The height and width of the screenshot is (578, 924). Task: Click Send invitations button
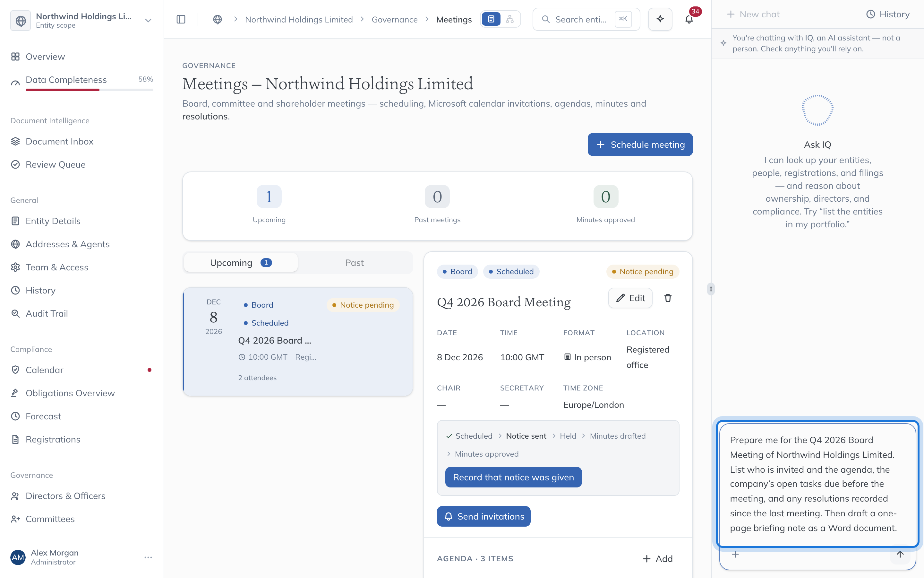pyautogui.click(x=483, y=516)
